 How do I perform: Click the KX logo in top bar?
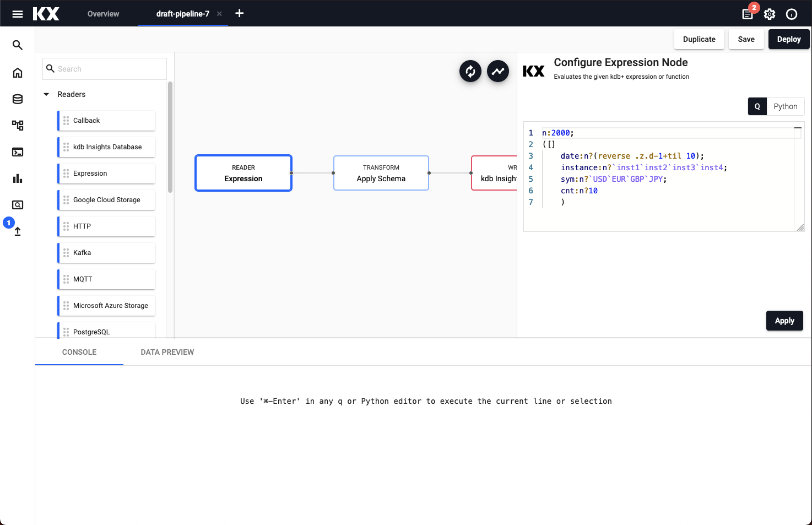(x=46, y=14)
